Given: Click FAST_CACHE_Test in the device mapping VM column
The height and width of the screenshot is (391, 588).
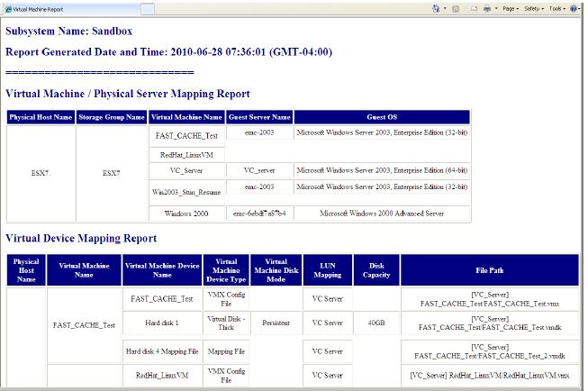Looking at the screenshot, I should [x=84, y=325].
